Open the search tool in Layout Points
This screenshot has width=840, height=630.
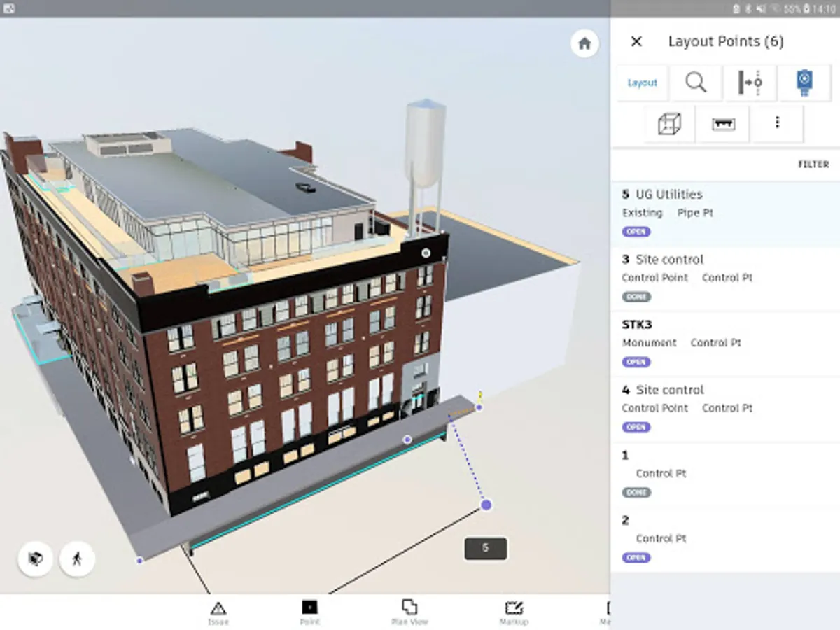point(696,83)
